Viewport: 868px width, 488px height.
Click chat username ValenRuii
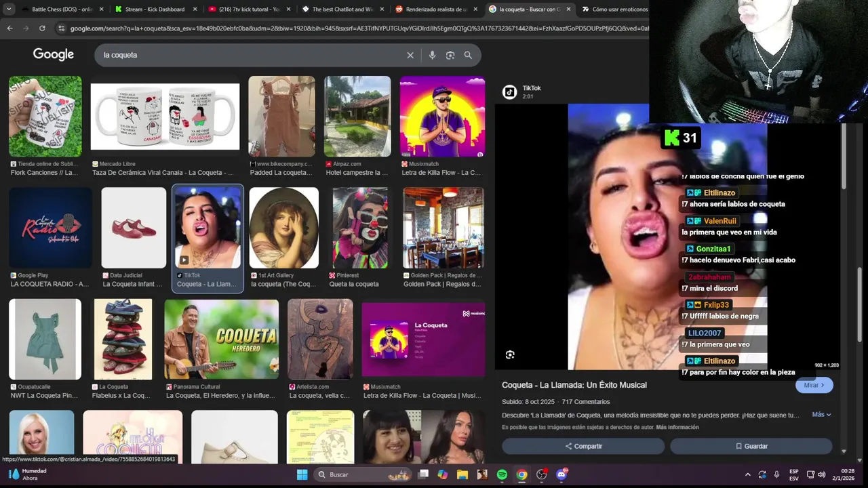tap(719, 221)
